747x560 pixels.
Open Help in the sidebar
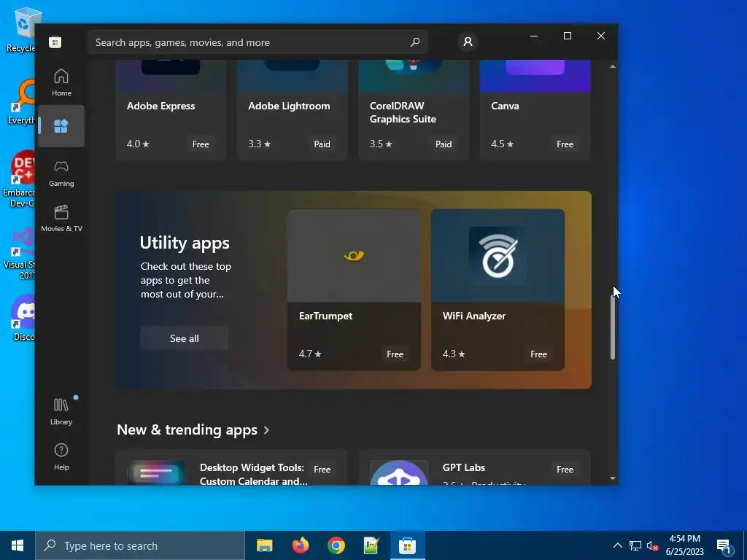(61, 456)
